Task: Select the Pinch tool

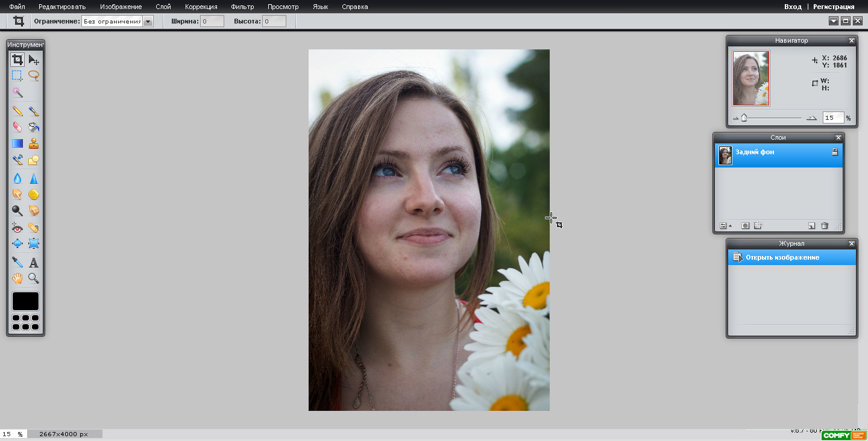Action: click(34, 244)
